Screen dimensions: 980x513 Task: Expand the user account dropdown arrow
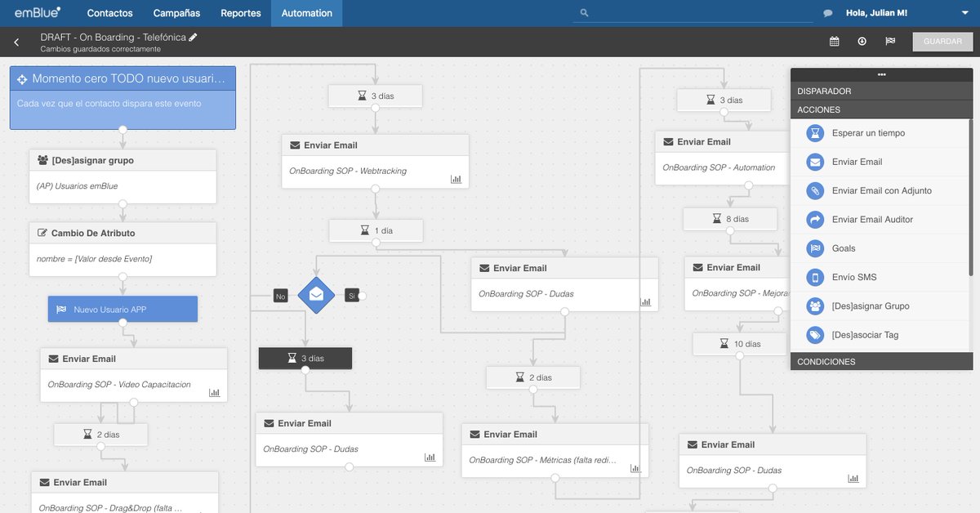coord(964,13)
